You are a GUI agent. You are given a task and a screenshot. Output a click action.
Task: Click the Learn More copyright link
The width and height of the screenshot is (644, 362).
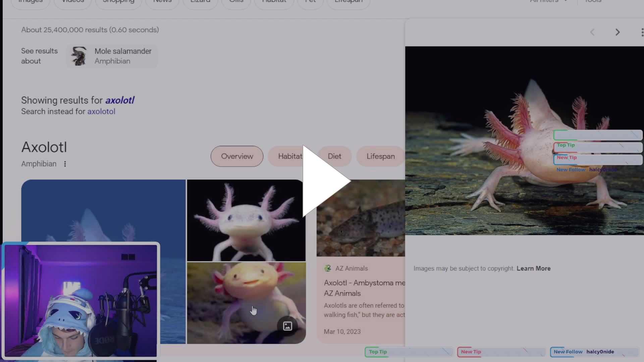pos(533,268)
